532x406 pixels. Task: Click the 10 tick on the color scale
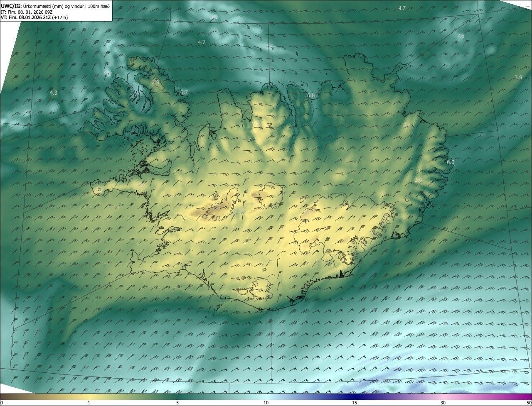tap(266, 403)
